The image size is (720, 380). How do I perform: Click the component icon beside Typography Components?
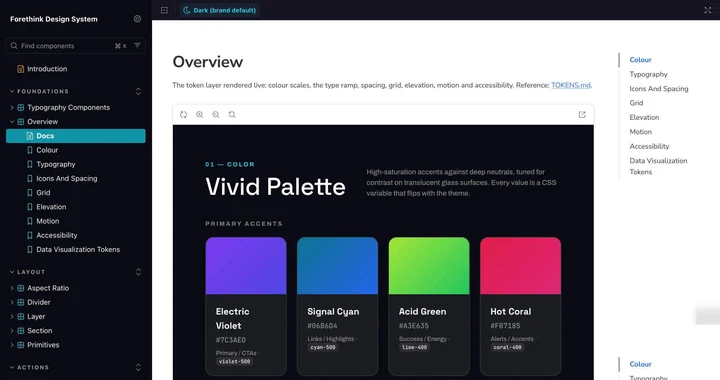point(21,107)
